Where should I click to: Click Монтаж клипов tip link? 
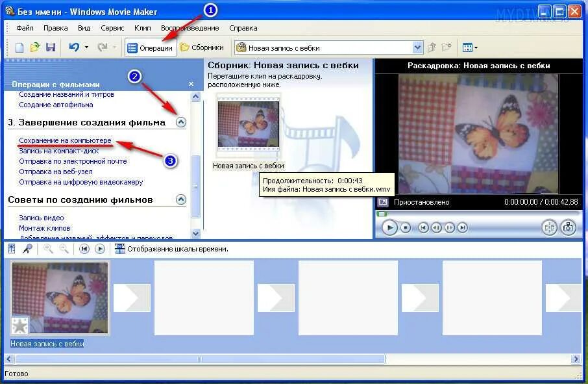click(x=45, y=228)
